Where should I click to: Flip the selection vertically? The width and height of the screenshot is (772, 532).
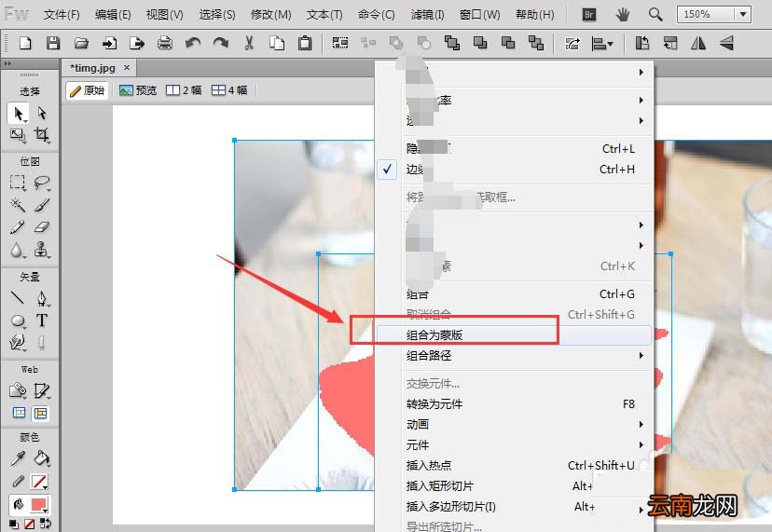[726, 43]
